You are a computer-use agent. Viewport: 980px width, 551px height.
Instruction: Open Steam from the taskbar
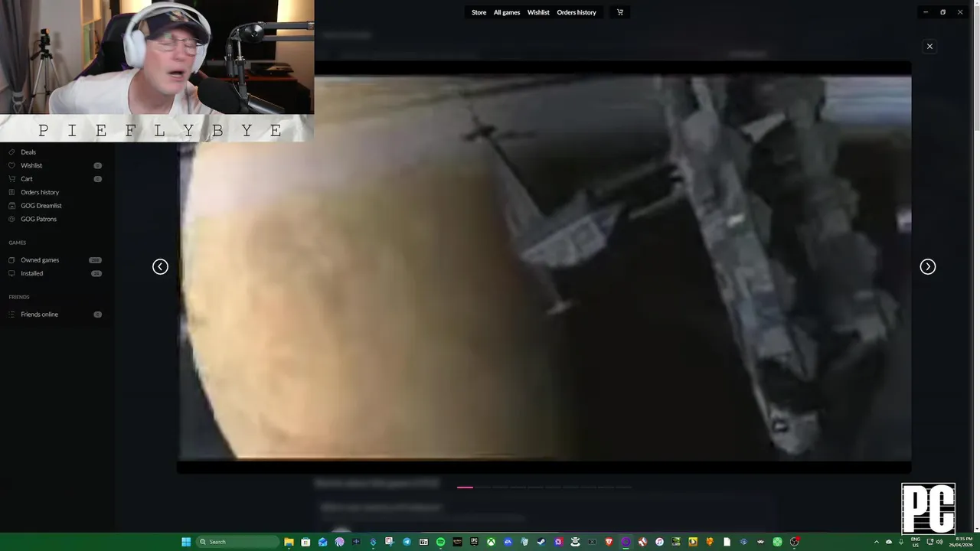click(541, 542)
